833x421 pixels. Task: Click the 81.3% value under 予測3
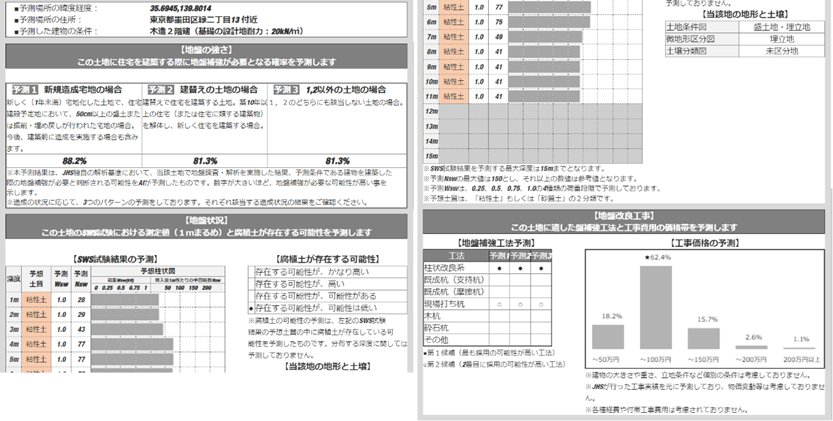tap(337, 161)
